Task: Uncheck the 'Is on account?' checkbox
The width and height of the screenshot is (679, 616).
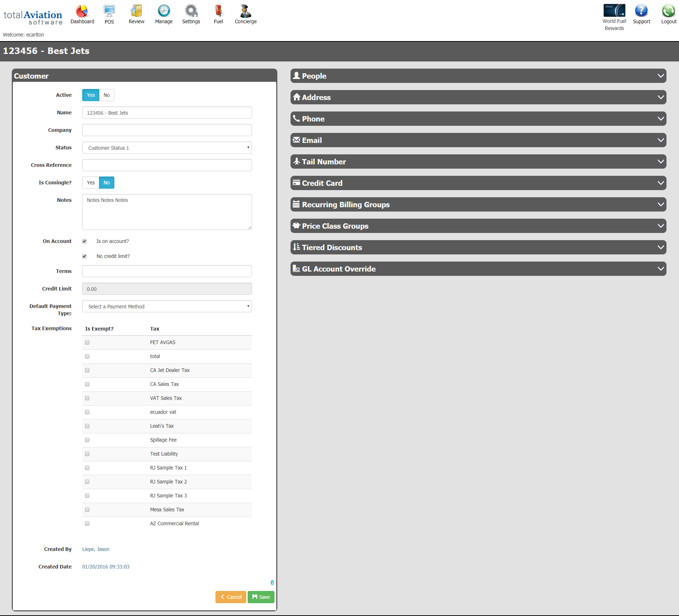Action: [84, 241]
